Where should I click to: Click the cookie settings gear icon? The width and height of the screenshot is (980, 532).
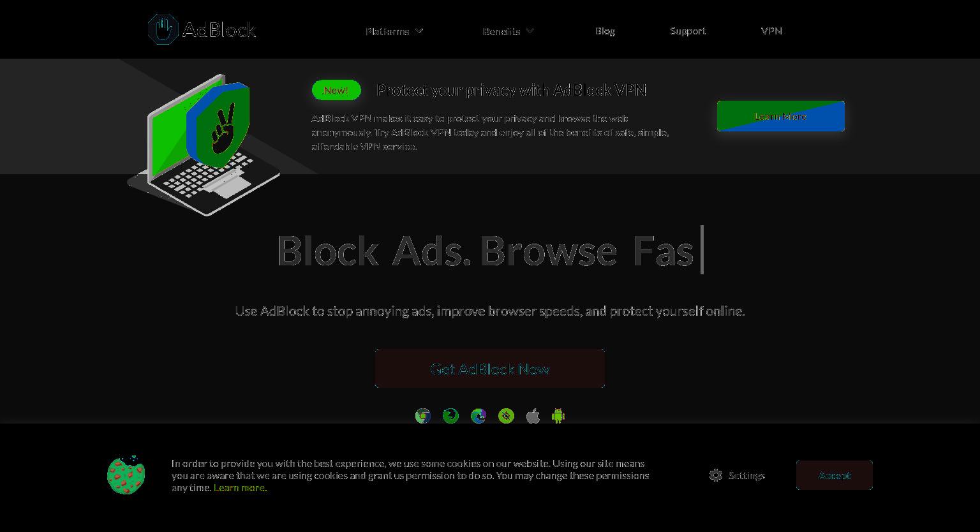point(716,475)
